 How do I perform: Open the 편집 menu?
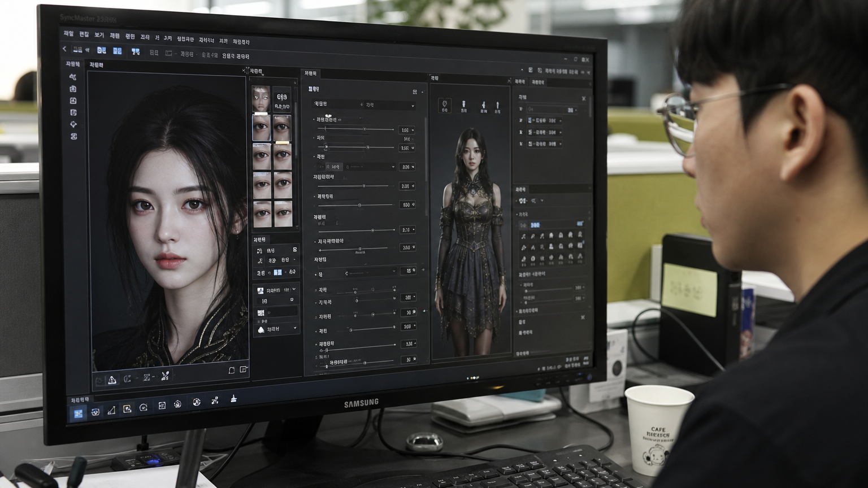(84, 34)
